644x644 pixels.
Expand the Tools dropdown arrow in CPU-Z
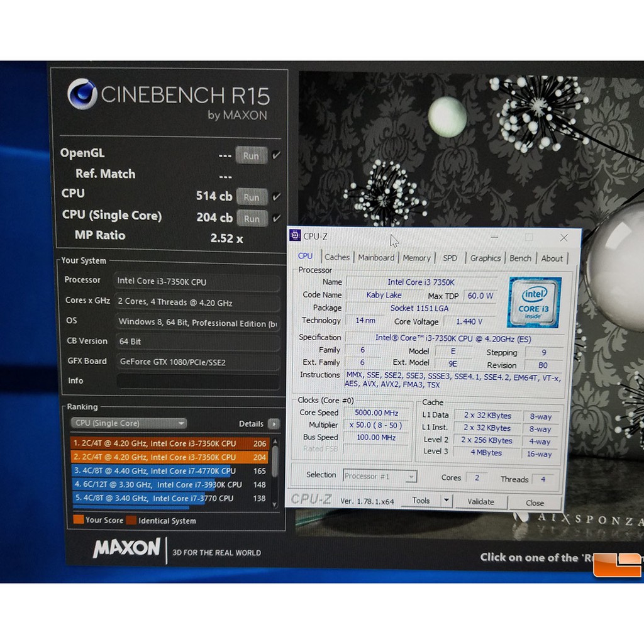click(x=447, y=501)
